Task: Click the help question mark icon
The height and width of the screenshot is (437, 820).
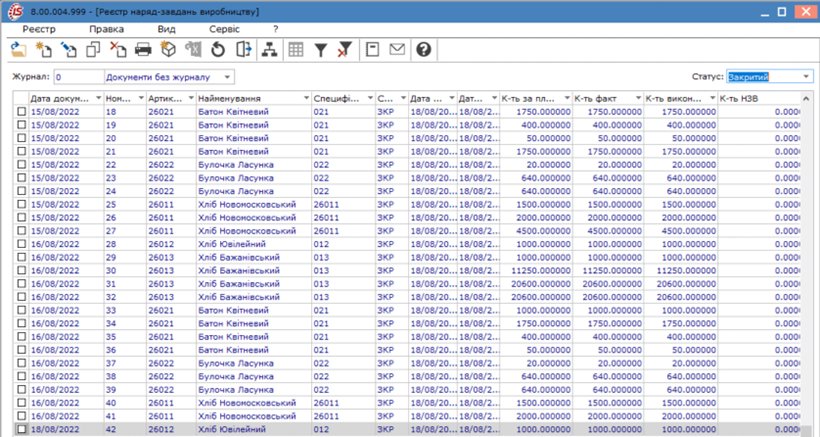Action: [424, 50]
